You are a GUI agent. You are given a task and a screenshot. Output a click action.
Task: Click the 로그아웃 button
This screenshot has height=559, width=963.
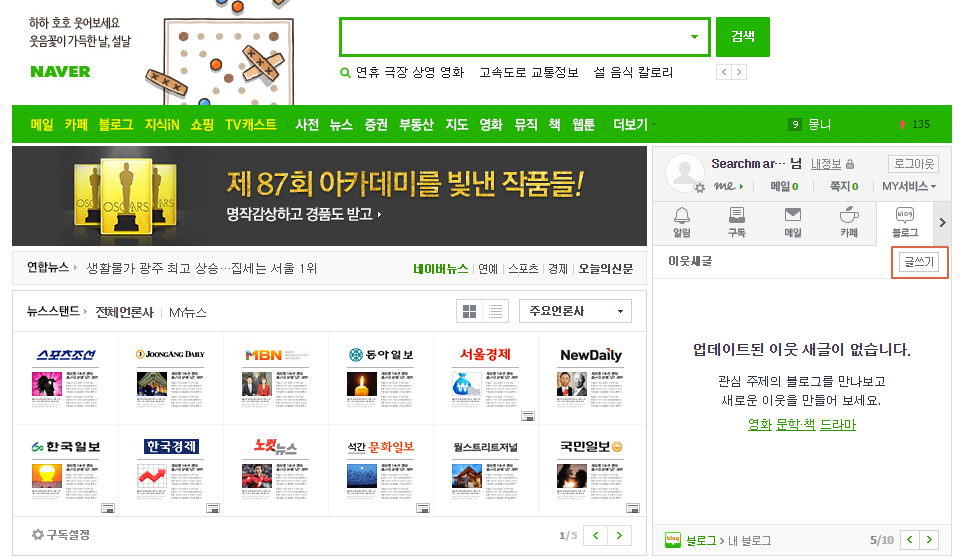(913, 164)
